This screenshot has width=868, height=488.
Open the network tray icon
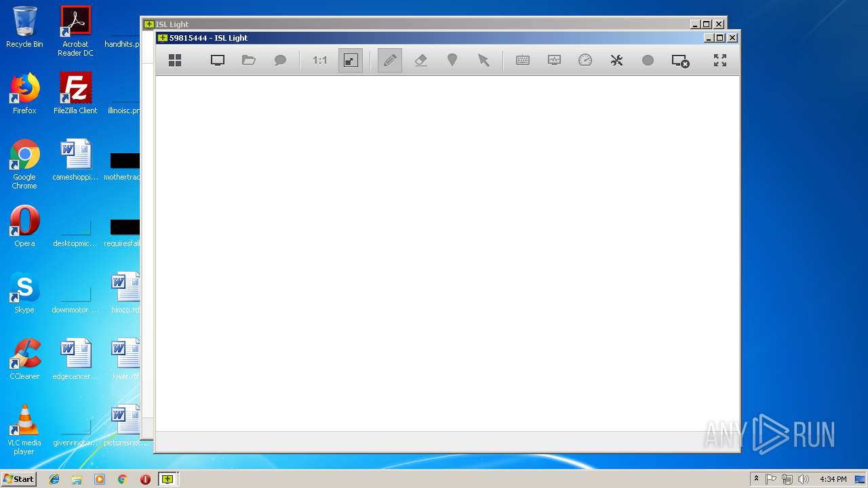click(x=787, y=479)
